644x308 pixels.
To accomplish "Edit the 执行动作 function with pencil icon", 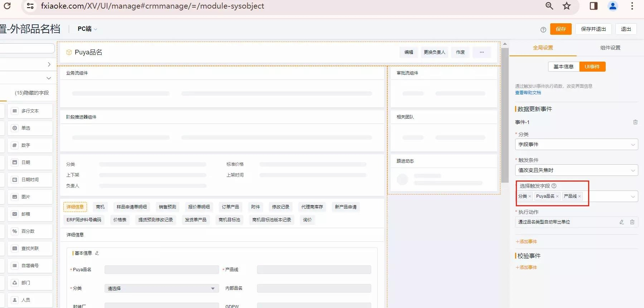I will (622, 222).
